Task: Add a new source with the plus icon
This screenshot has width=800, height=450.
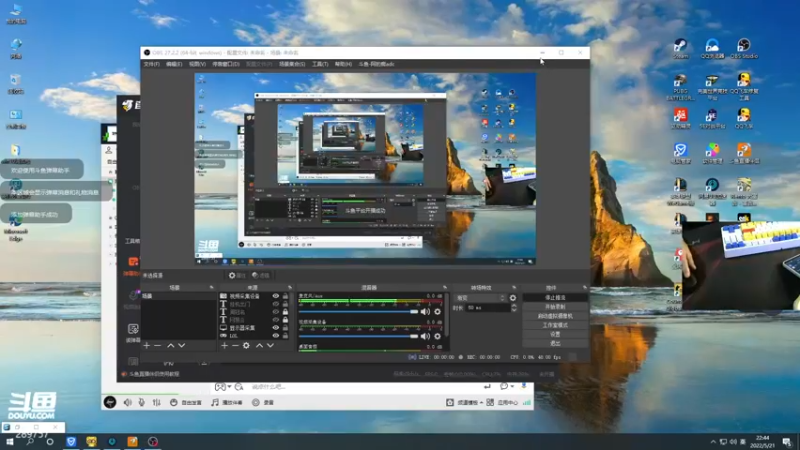Action: point(224,345)
